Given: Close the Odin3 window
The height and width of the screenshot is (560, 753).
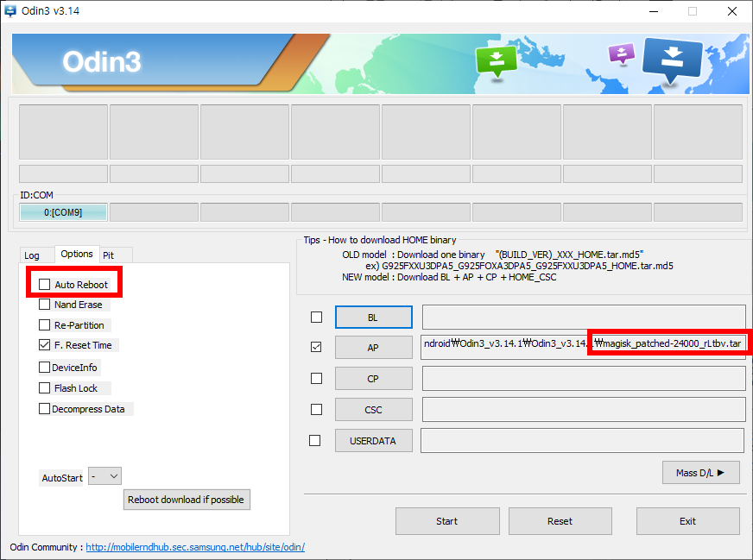Looking at the screenshot, I should point(732,11).
